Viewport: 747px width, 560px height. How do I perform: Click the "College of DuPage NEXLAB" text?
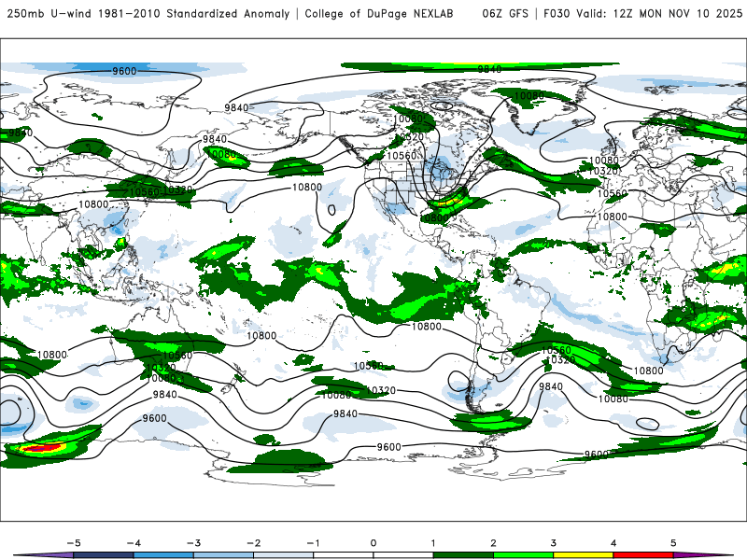point(379,13)
